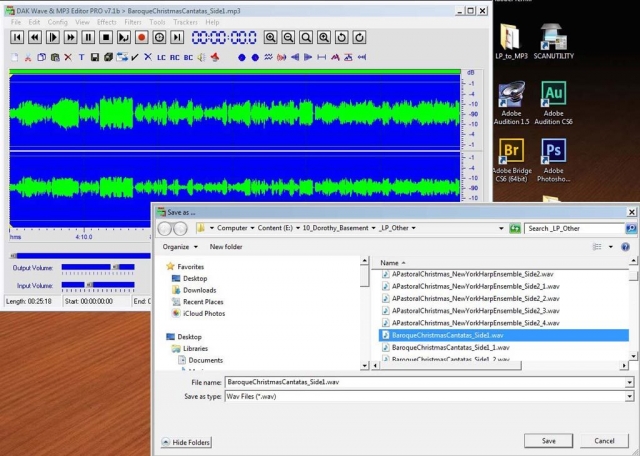
Task: Click the rewind button in DAK editor
Action: (x=35, y=38)
